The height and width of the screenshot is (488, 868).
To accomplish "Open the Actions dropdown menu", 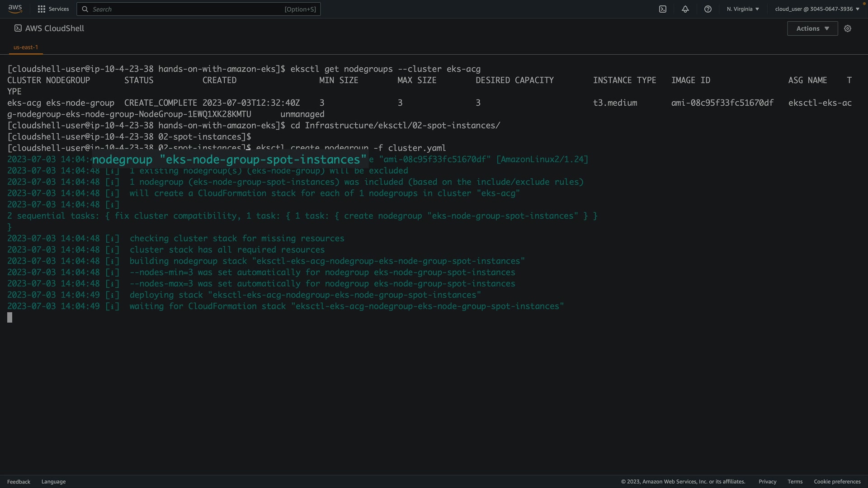I will tap(812, 28).
